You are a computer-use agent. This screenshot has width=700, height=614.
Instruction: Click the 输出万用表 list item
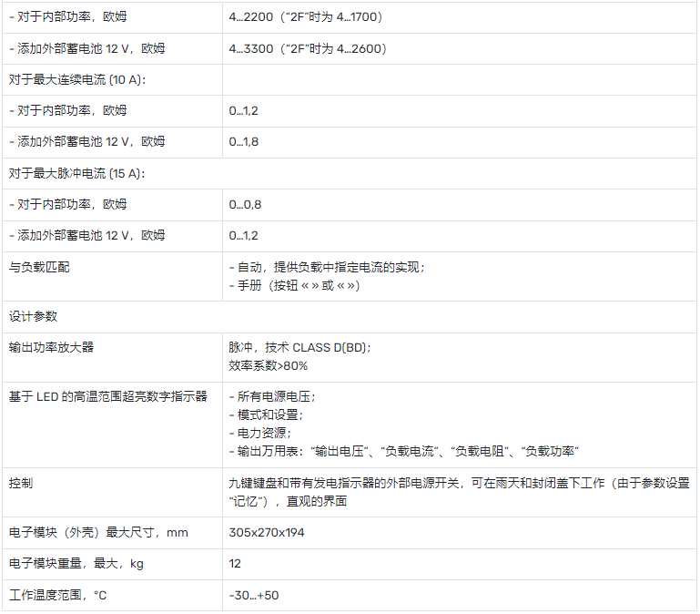pos(405,451)
